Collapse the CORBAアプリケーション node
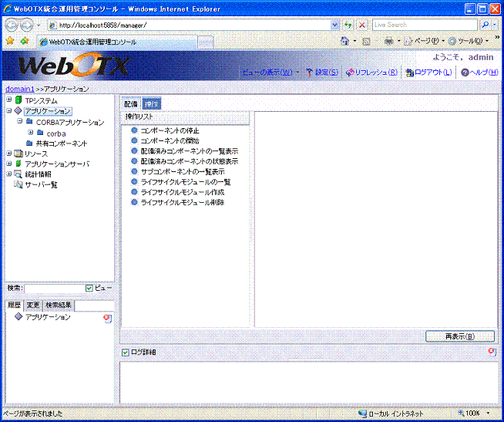Viewport: 504px width, 422px height. coord(19,122)
